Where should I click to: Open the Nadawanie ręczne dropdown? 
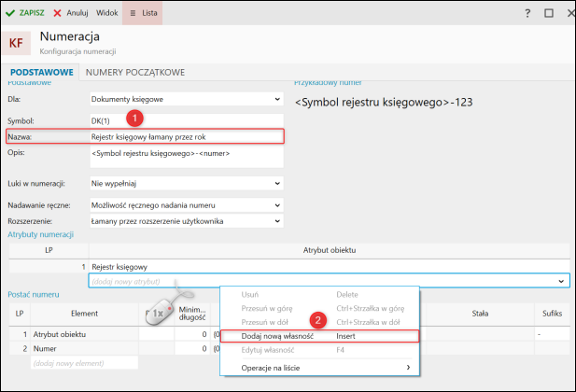pos(187,205)
